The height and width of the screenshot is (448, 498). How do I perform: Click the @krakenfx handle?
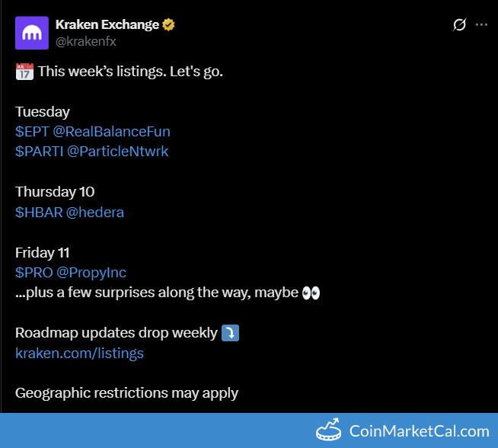pyautogui.click(x=86, y=41)
